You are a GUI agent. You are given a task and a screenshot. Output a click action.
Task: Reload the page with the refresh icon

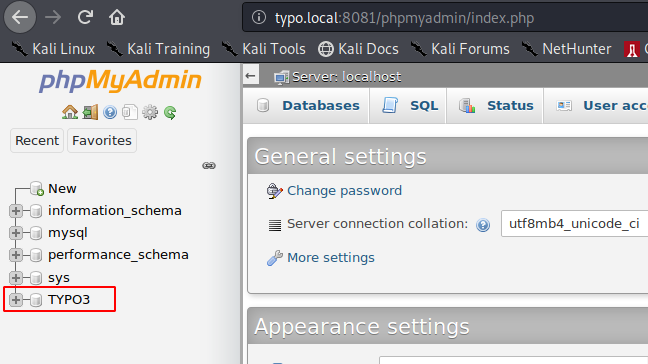[85, 17]
